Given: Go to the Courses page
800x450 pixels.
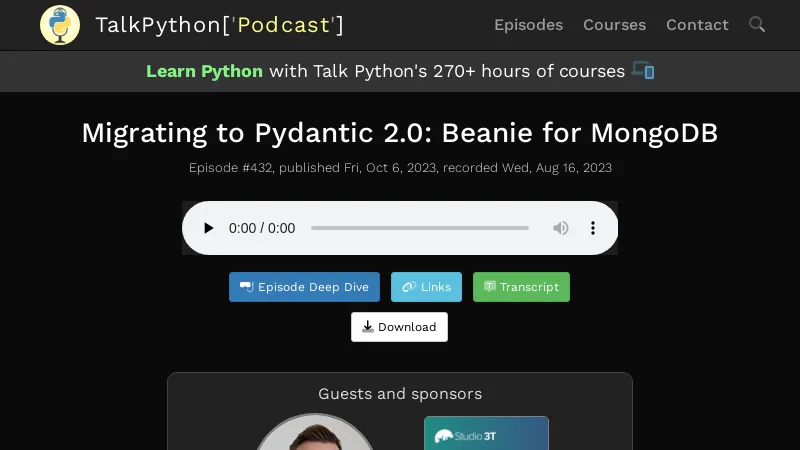Looking at the screenshot, I should [614, 25].
